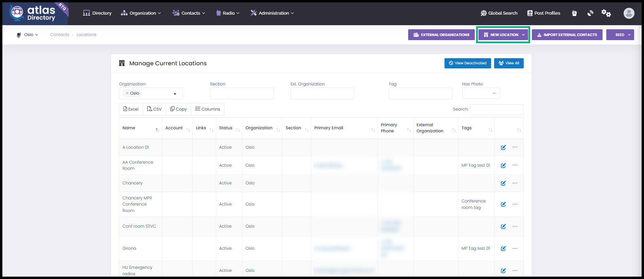Edit the Girona row
Image resolution: width=644 pixels, height=279 pixels.
[x=503, y=248]
